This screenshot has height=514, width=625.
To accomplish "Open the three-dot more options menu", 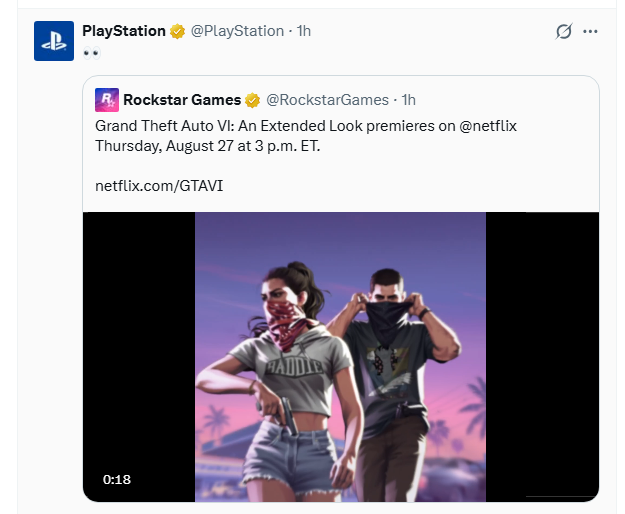I will point(590,31).
